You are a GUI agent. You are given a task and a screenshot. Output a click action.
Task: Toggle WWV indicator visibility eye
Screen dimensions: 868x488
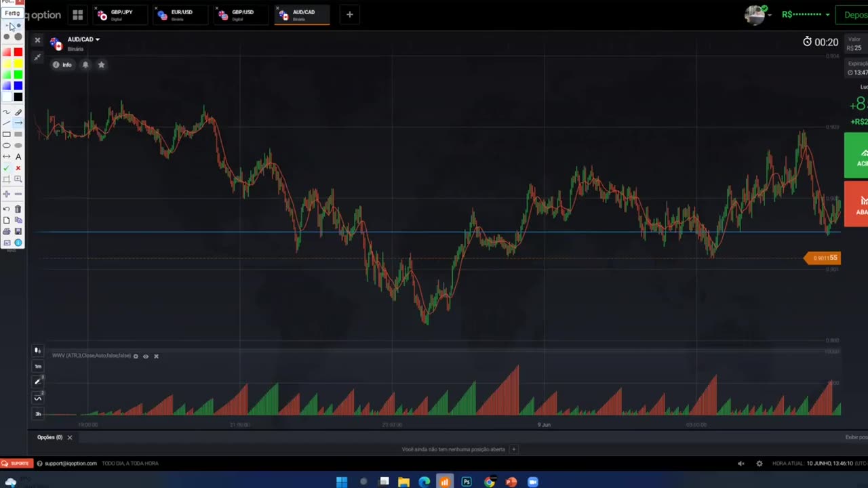click(x=146, y=356)
